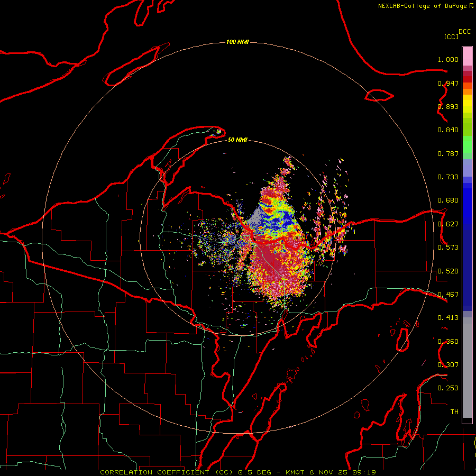
Task: Click the 0.787 scale value
Action: [448, 153]
